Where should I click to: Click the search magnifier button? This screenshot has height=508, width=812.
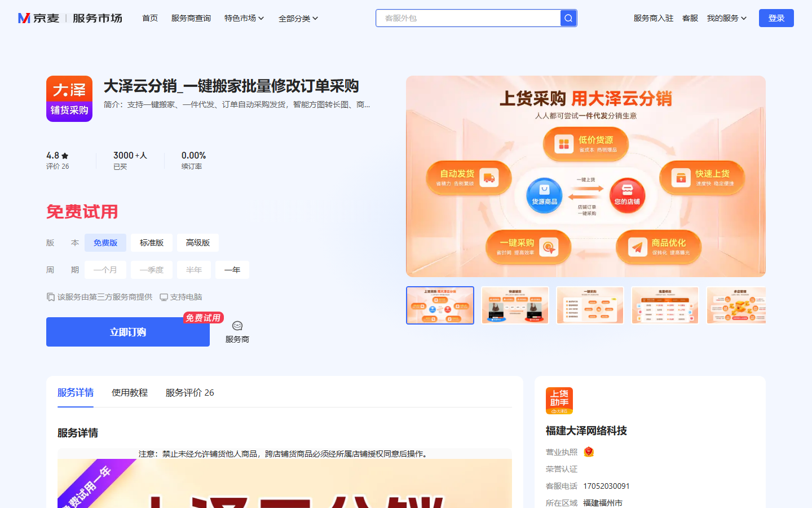point(568,18)
